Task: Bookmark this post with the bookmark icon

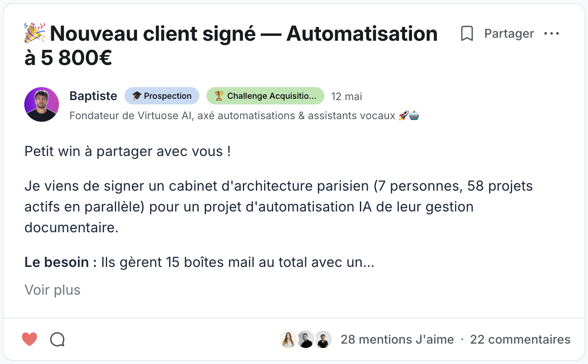Action: (x=467, y=33)
